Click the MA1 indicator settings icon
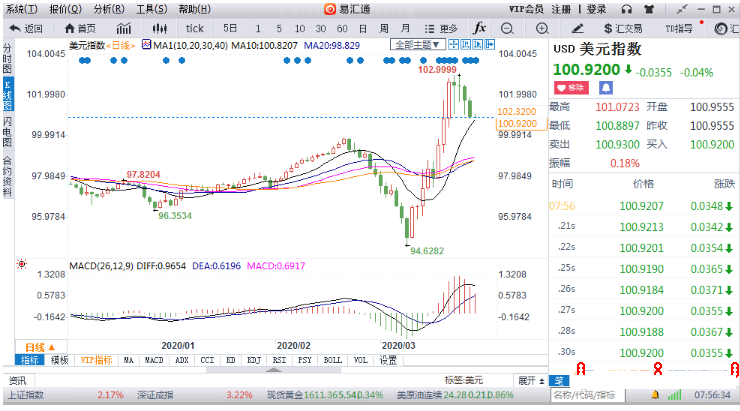740x411 pixels. tap(146, 45)
